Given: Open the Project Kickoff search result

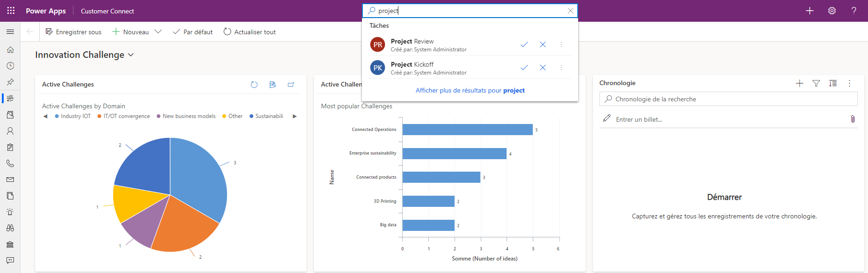Looking at the screenshot, I should [470, 68].
